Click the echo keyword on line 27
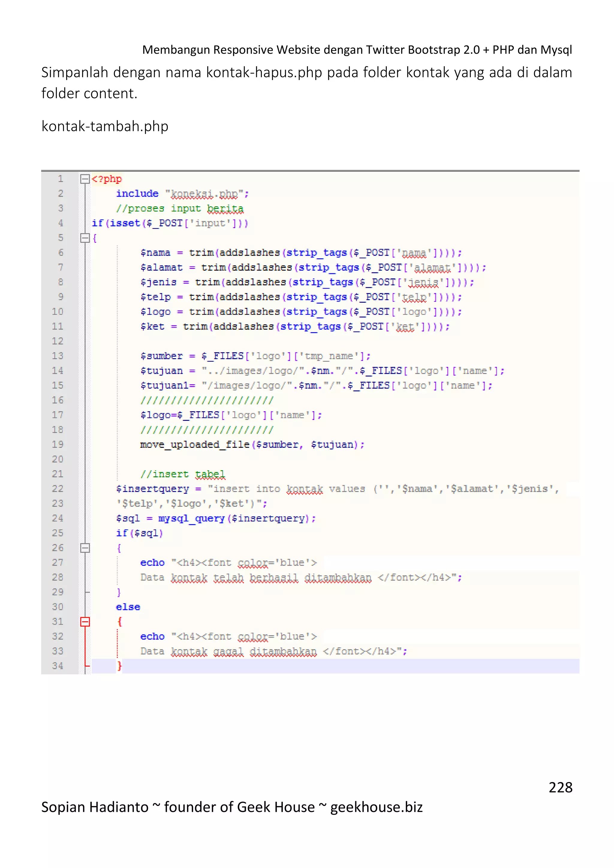Screen dimensions: 614x868 click(152, 563)
